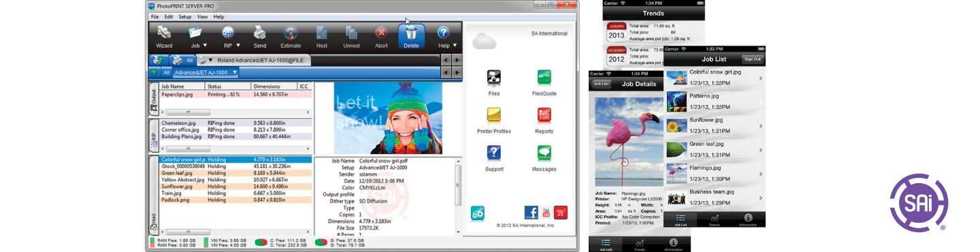This screenshot has height=252, width=980.
Task: Open the Messages speech bubble icon
Action: pyautogui.click(x=544, y=153)
